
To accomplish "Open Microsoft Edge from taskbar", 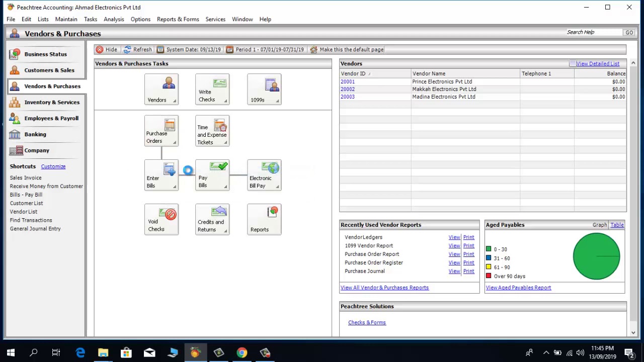I will (x=80, y=352).
